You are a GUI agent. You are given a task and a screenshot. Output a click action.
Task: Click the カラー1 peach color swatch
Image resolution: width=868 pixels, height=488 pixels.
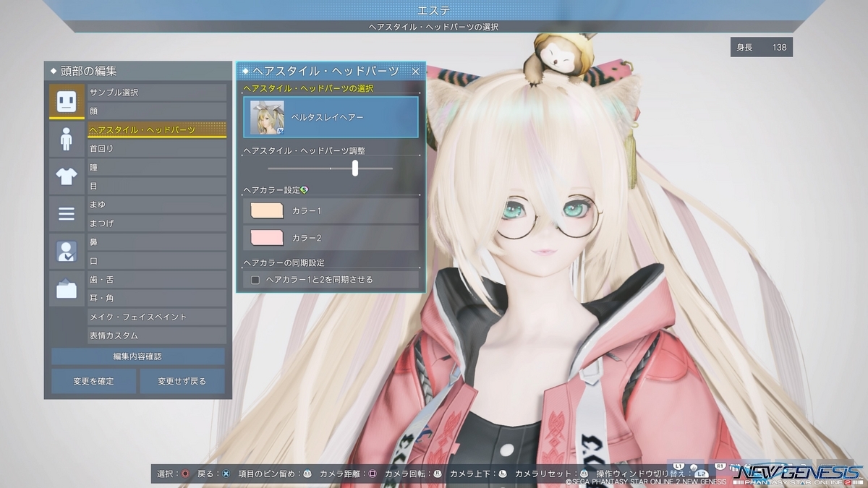(266, 210)
